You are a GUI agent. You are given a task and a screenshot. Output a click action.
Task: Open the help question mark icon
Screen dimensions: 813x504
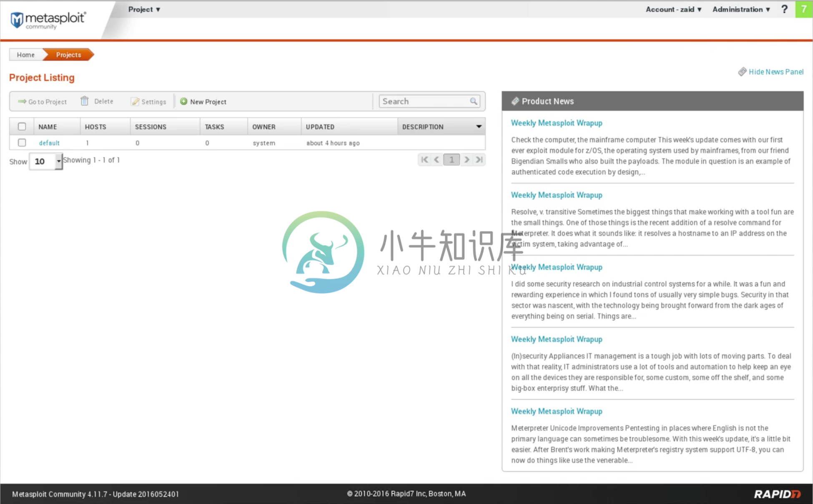click(784, 9)
